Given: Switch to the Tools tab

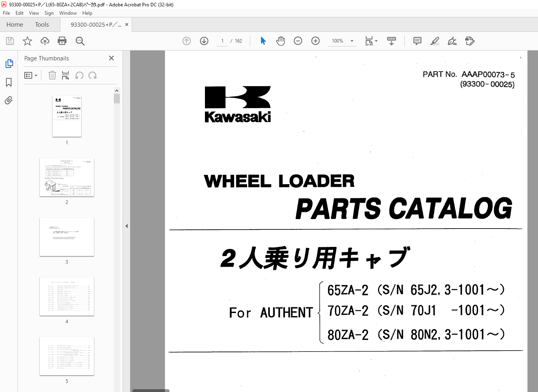Looking at the screenshot, I should tap(42, 24).
